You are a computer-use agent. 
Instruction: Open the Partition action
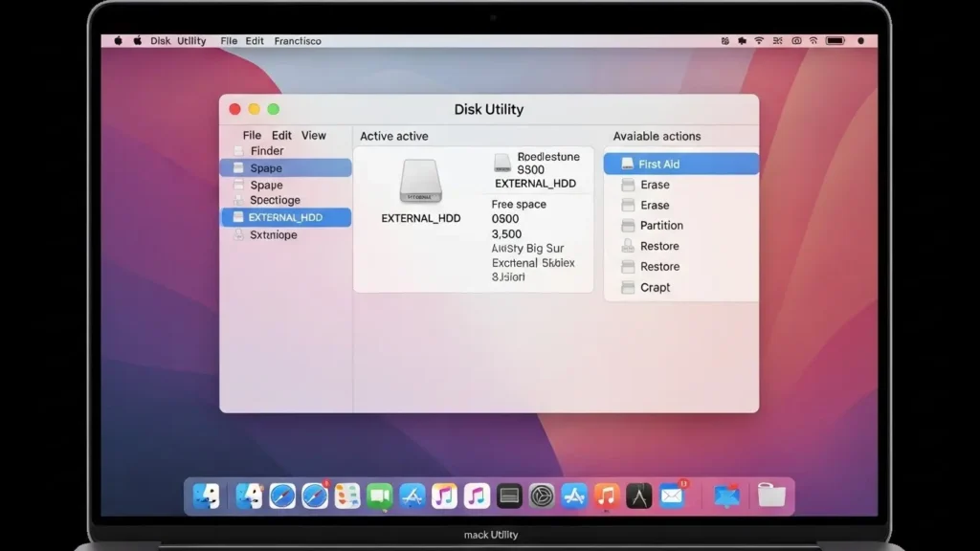[658, 225]
